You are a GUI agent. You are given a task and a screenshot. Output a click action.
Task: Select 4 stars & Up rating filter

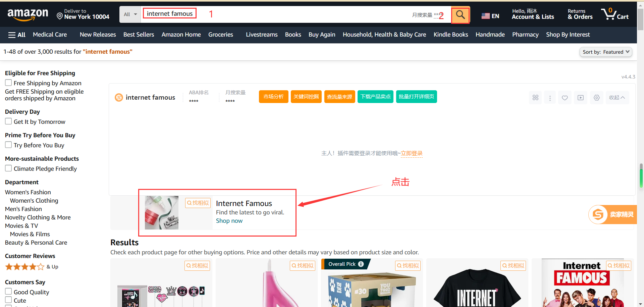32,267
